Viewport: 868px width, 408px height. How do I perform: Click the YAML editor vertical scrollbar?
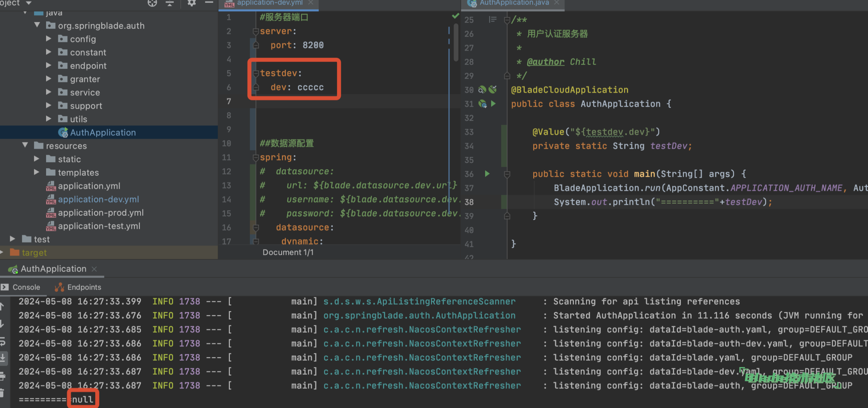point(456,42)
